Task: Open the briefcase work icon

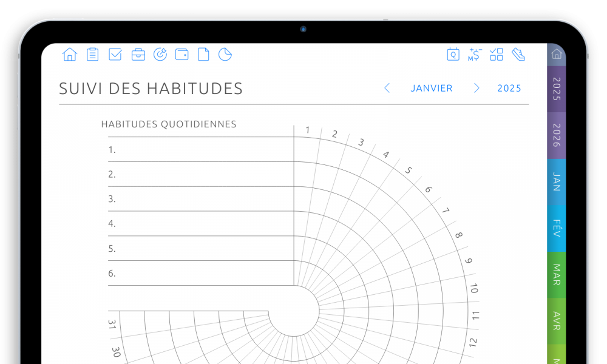Action: 138,55
